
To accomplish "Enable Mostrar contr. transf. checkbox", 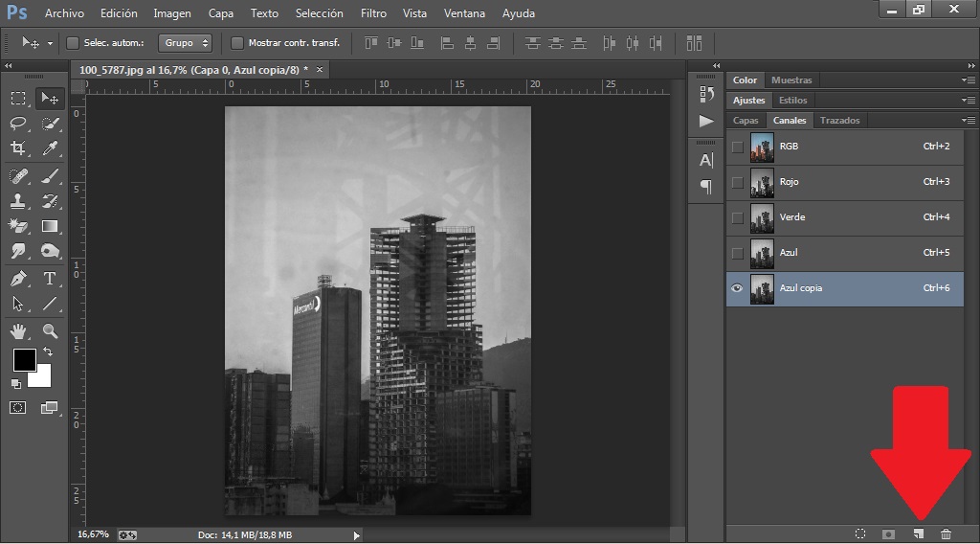I will click(237, 42).
